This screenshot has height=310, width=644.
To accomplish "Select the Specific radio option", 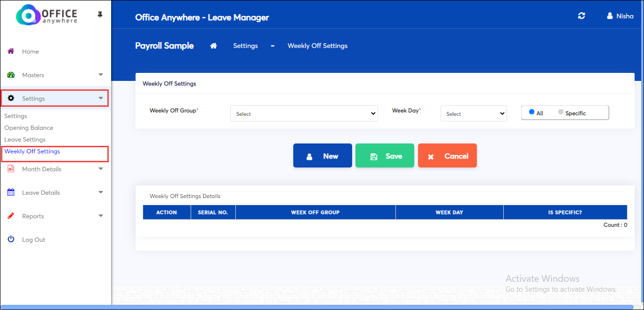I will (561, 112).
